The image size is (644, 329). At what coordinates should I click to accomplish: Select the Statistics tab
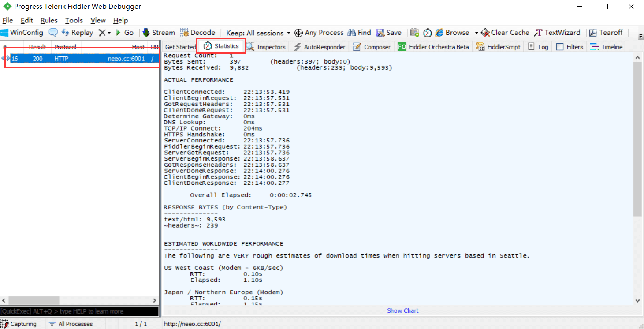tap(221, 46)
